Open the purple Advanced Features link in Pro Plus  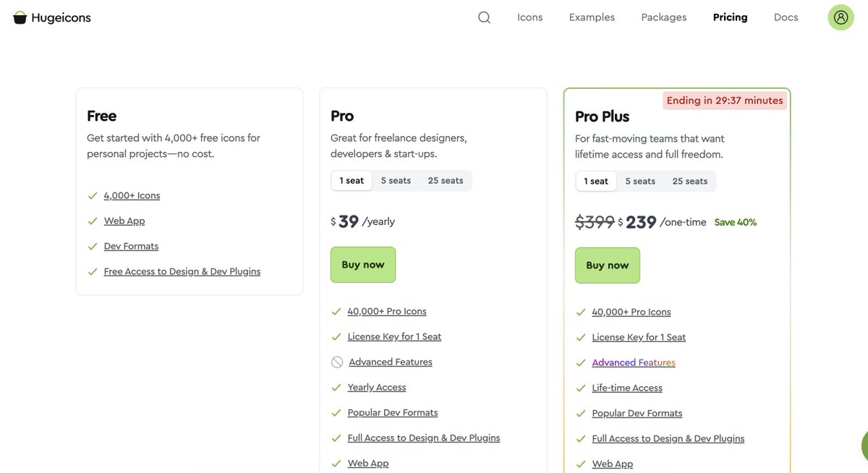click(634, 363)
